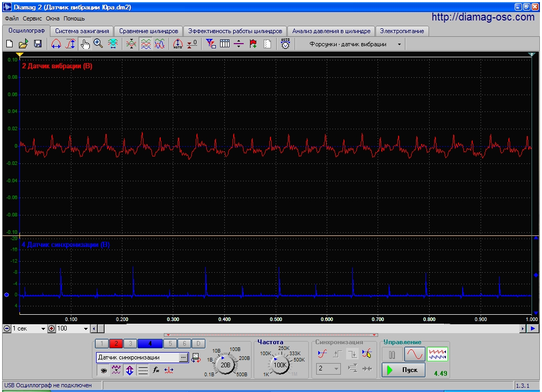542x392 pixels.
Task: Click the AUTO vertical scale icon
Action: [178, 44]
